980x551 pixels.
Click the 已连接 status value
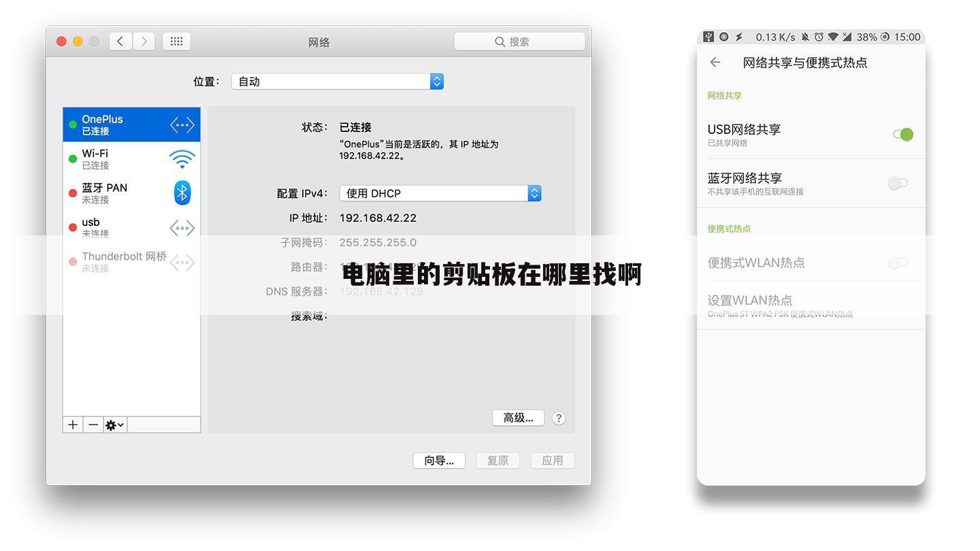[355, 127]
